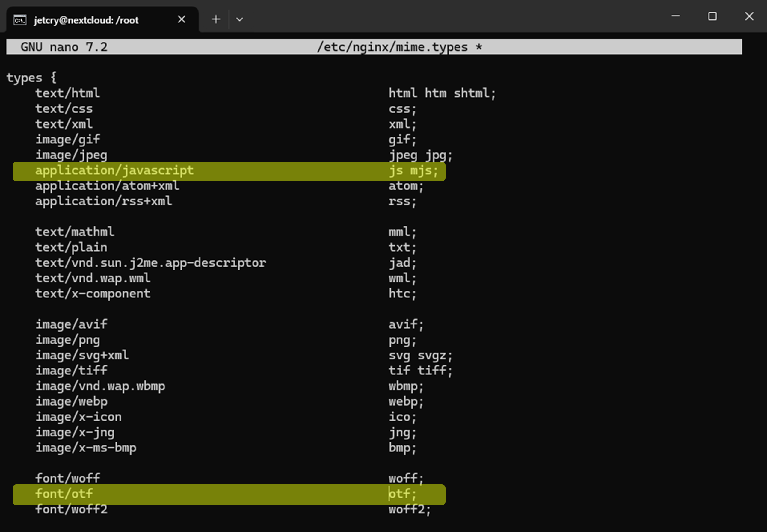The width and height of the screenshot is (767, 532).
Task: Open the new-tab profile dropdown arrow
Action: pyautogui.click(x=239, y=20)
